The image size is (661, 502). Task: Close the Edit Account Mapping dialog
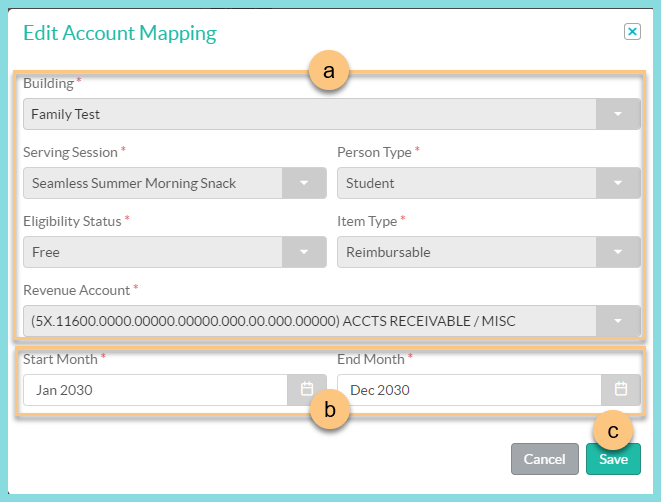(x=632, y=32)
